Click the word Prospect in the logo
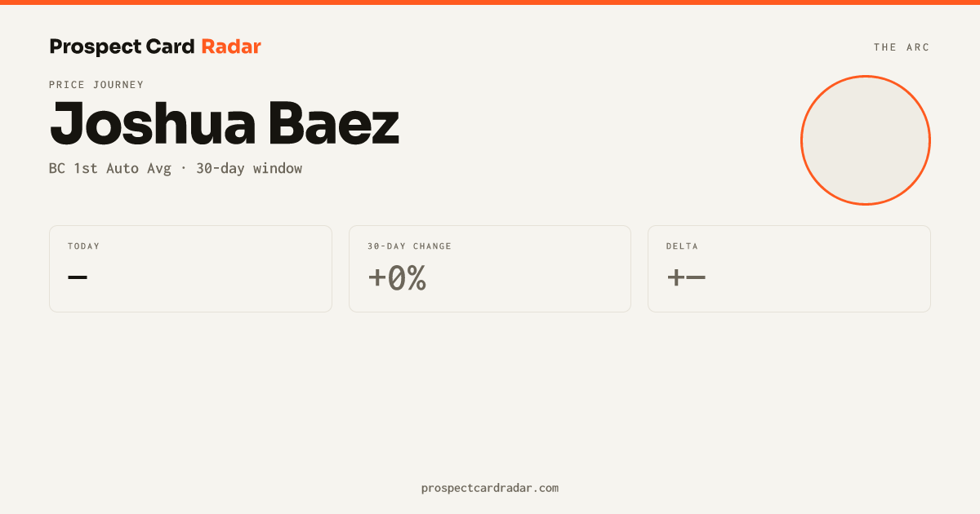 coord(95,47)
